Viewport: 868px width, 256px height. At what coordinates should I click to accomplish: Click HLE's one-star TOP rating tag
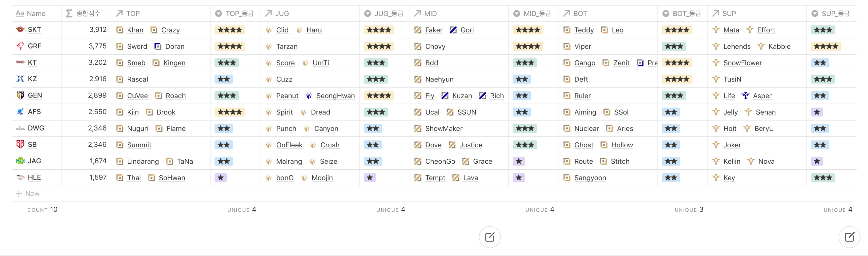(x=221, y=178)
